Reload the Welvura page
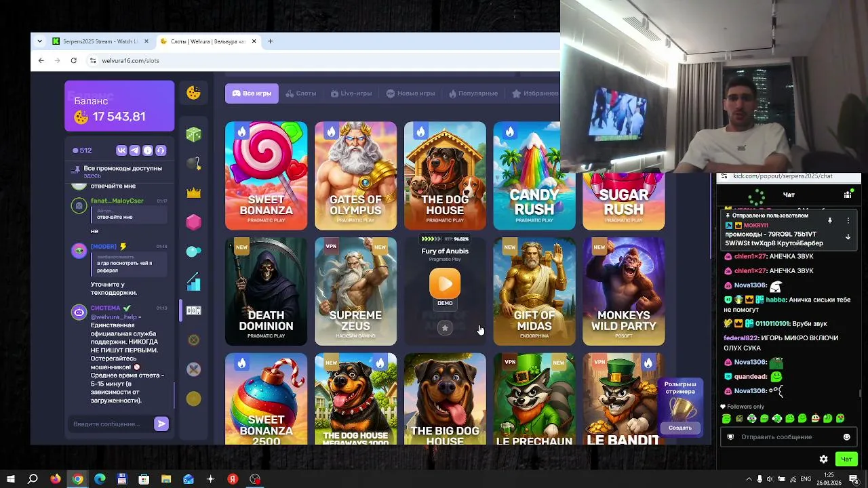868x488 pixels. pyautogui.click(x=74, y=60)
